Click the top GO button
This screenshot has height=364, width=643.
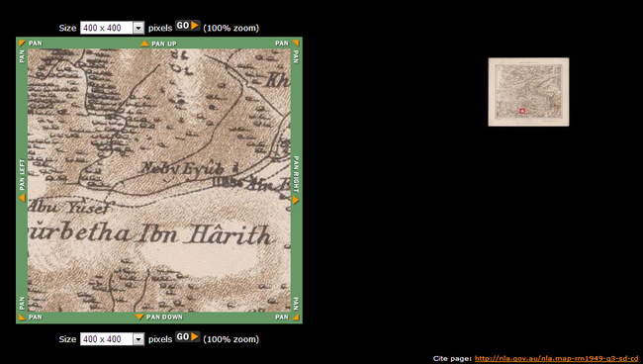click(188, 26)
